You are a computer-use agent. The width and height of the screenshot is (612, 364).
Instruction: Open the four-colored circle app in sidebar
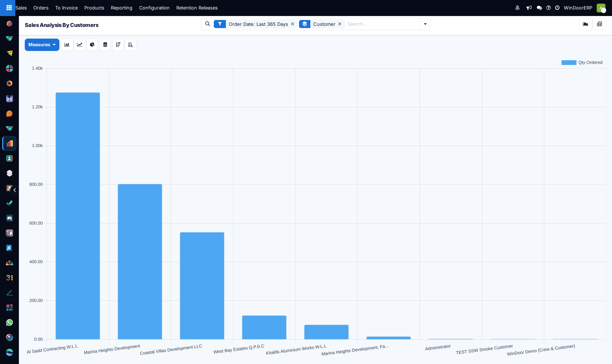coord(9,68)
